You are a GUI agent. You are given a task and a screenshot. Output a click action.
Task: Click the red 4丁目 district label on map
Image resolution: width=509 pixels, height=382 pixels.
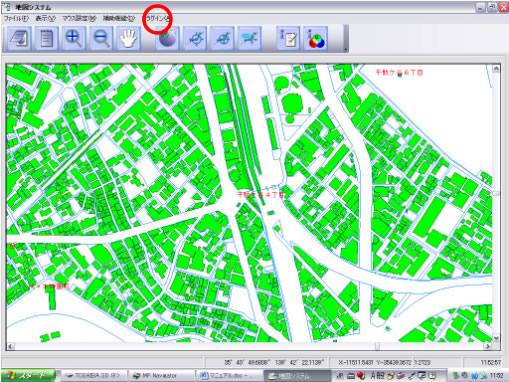[261, 195]
